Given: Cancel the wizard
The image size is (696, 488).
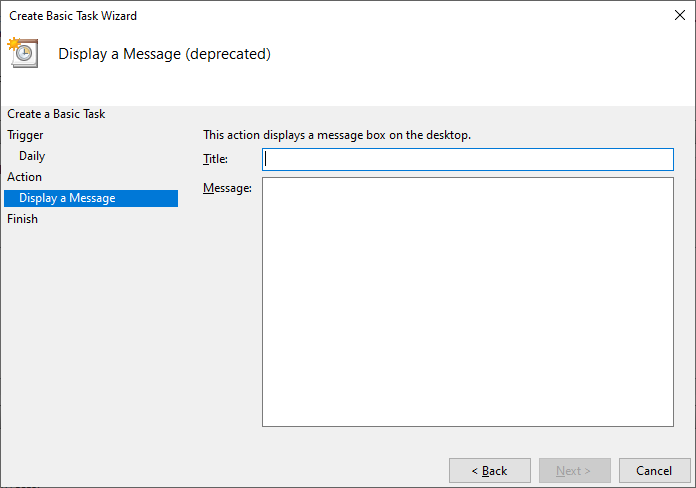Looking at the screenshot, I should (654, 470).
